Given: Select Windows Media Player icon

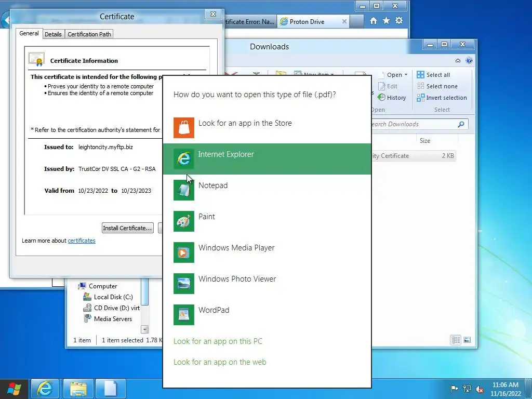Looking at the screenshot, I should click(183, 252).
